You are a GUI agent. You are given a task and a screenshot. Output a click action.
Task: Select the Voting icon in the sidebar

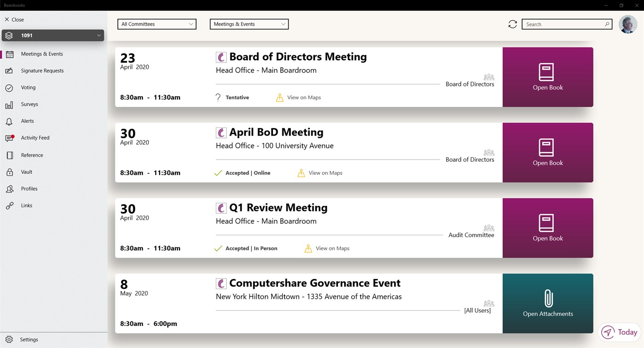[28, 87]
